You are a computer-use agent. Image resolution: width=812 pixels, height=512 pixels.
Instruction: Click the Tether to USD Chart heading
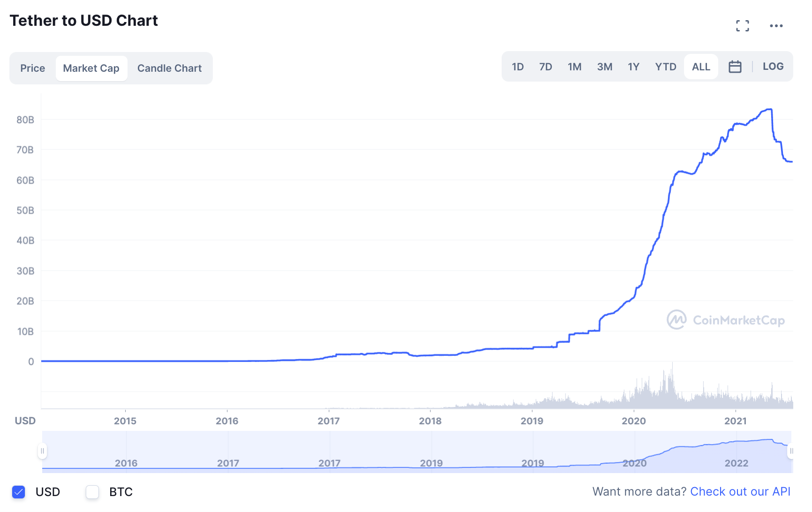[x=84, y=21]
